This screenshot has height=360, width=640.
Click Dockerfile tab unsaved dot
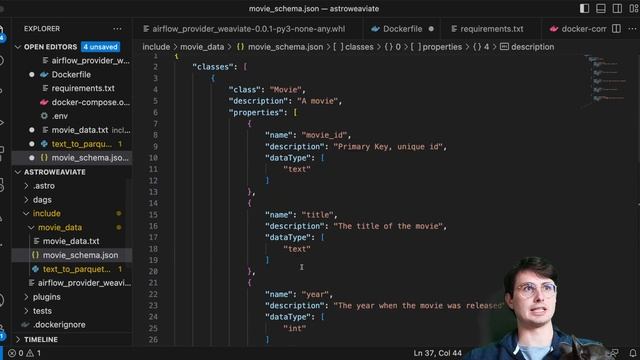pos(431,29)
